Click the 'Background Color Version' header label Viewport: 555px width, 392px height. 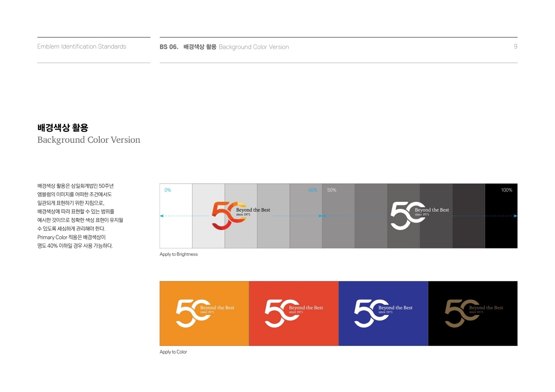pos(254,47)
